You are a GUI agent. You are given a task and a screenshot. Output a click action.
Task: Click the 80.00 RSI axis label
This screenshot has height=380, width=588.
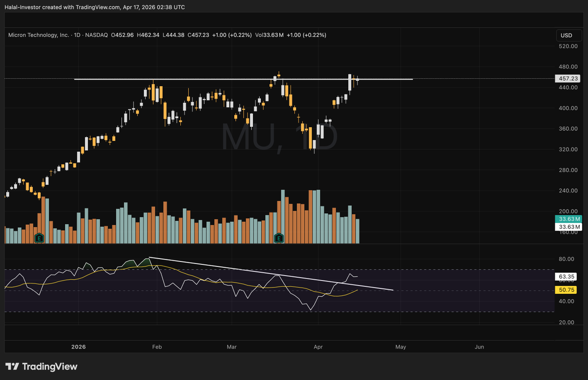[x=566, y=259]
